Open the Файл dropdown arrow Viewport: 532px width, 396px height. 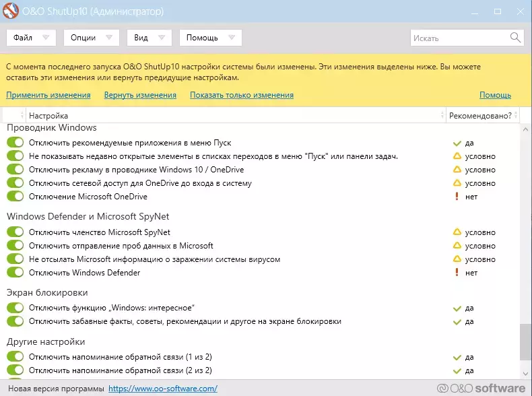(x=46, y=38)
